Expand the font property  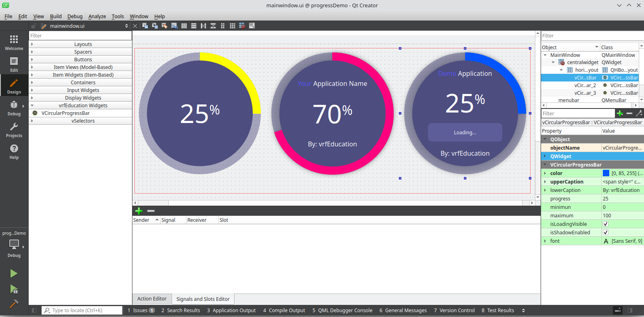(545, 241)
